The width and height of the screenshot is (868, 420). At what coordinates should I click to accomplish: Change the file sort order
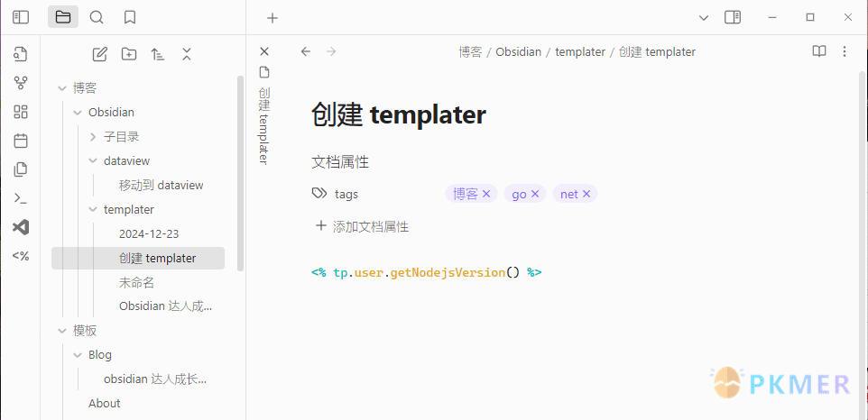point(158,54)
